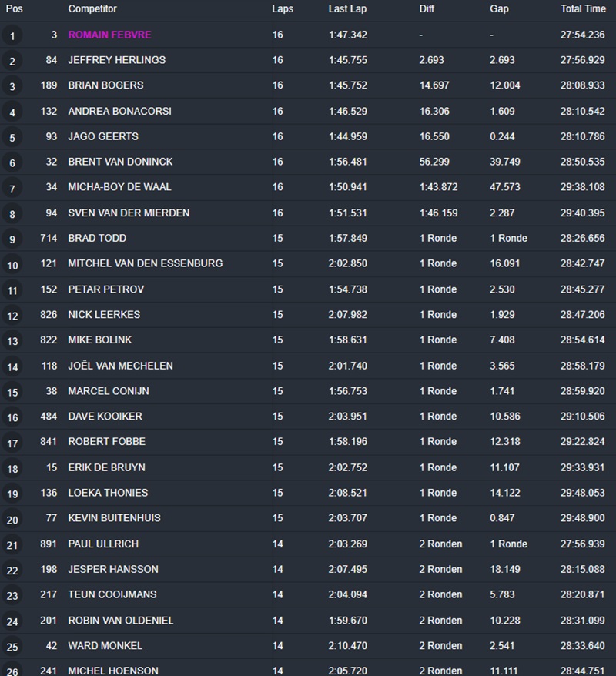Click the Diff column header
The width and height of the screenshot is (616, 676).
pos(427,9)
